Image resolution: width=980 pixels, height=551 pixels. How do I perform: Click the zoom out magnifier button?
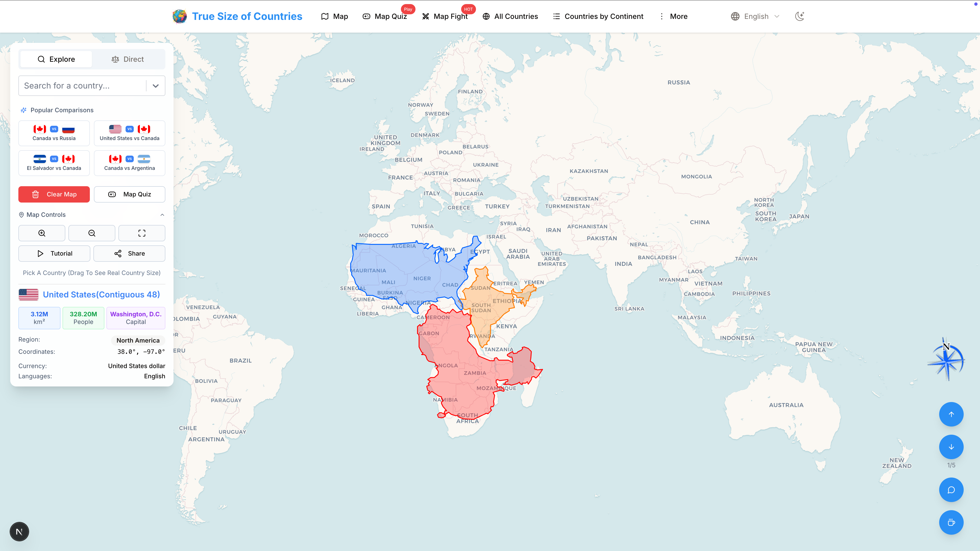(x=92, y=233)
